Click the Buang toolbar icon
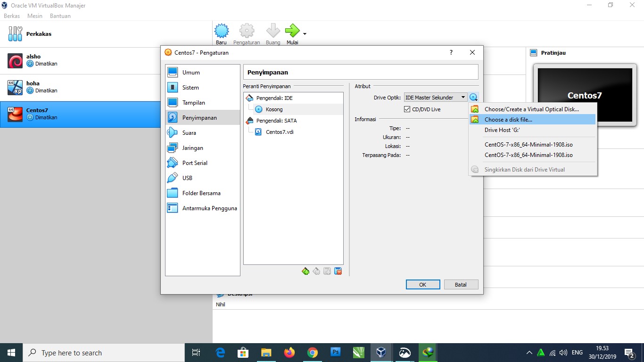This screenshot has height=362, width=644. [273, 30]
